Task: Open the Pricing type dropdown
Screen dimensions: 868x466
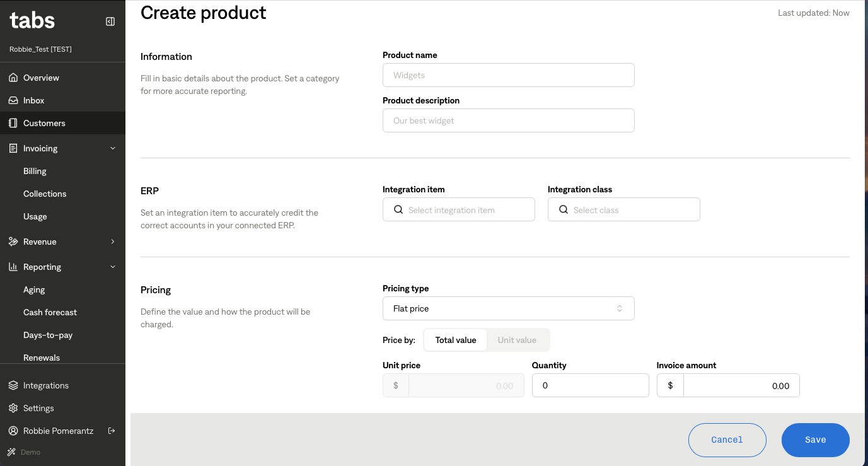Action: [508, 308]
